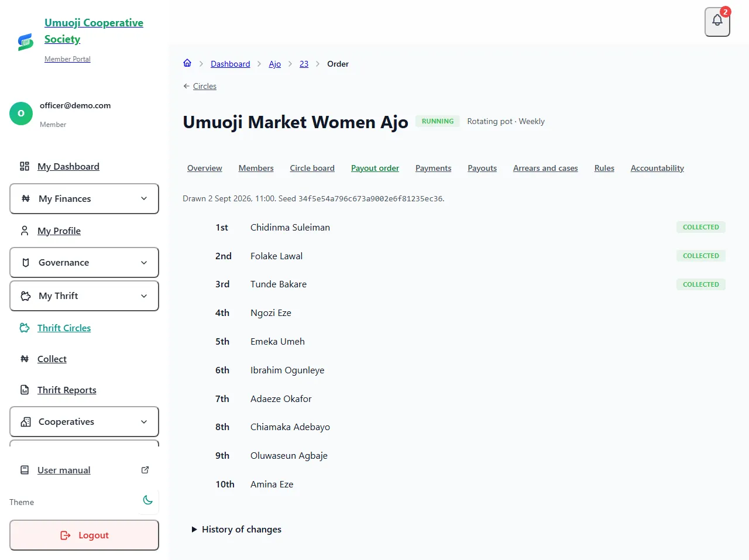The image size is (749, 560).
Task: Expand the Cooperatives dropdown
Action: pos(84,422)
